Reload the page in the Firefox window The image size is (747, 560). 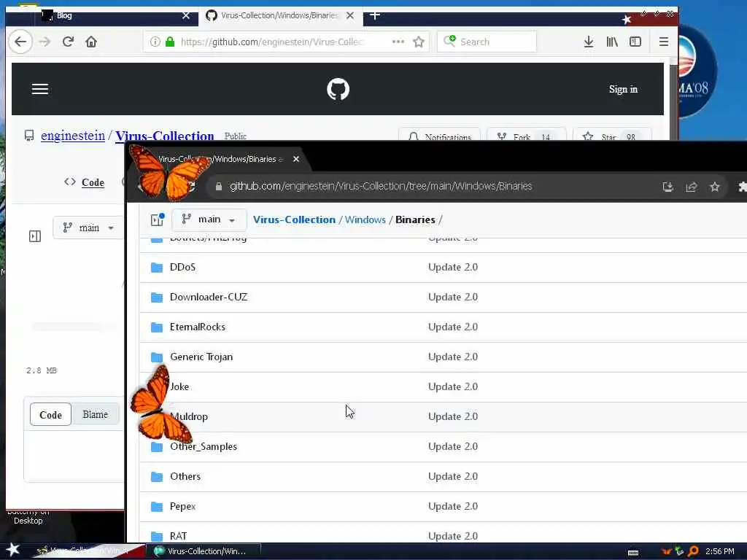[x=68, y=42]
